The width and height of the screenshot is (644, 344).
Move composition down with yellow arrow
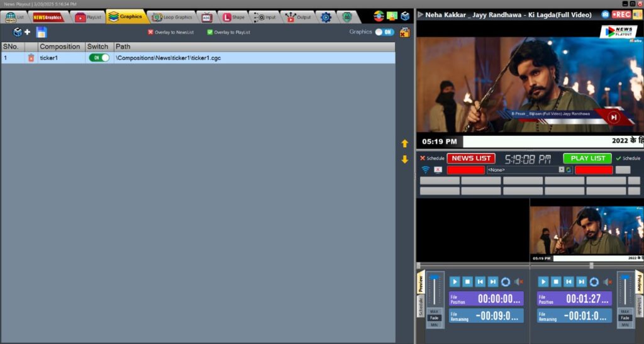coord(404,159)
